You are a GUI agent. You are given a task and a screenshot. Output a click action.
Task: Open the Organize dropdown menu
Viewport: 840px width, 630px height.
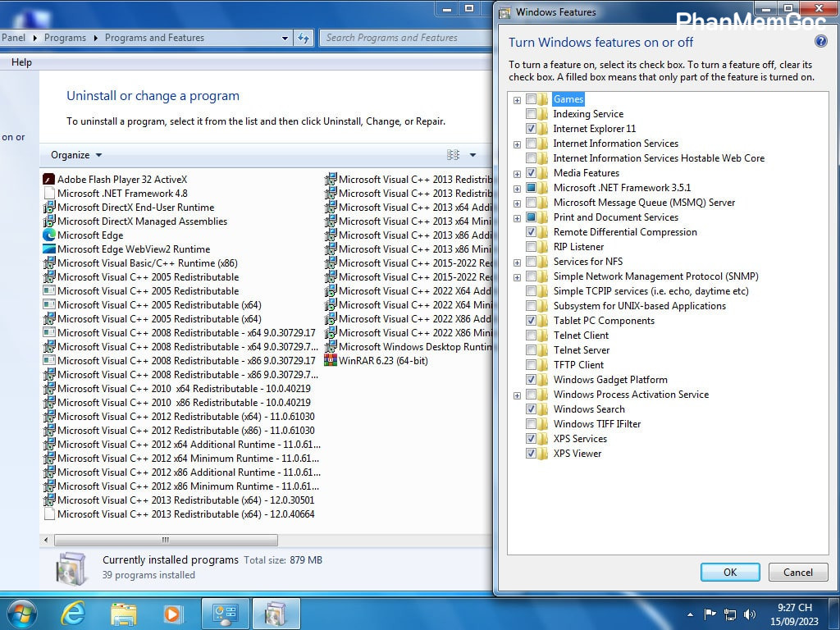[x=76, y=155]
